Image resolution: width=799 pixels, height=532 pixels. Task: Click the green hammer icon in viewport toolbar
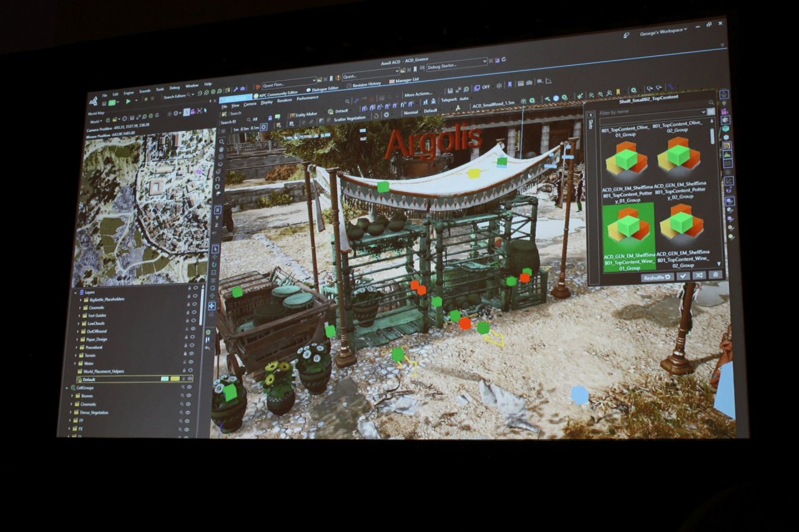point(547,99)
